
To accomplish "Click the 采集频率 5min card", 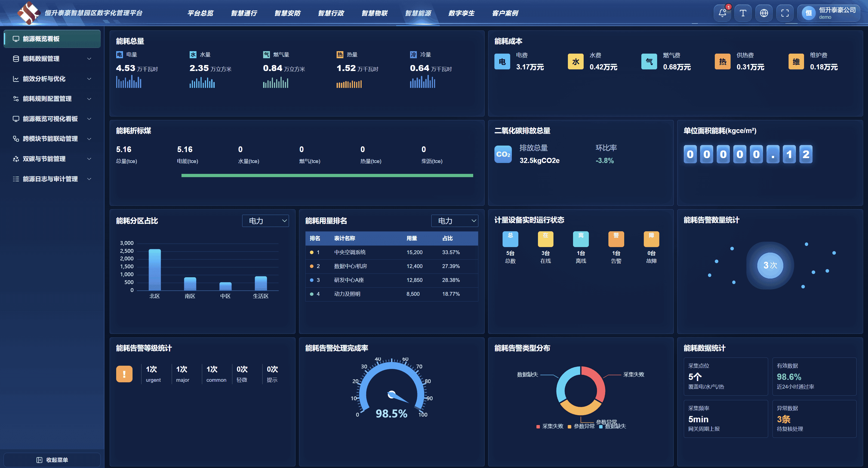I will coord(725,419).
